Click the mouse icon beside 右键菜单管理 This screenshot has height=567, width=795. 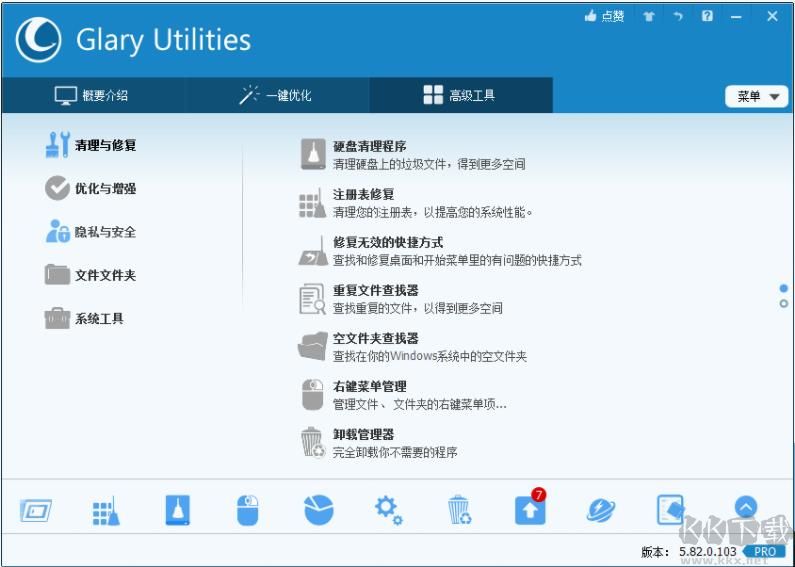click(313, 395)
